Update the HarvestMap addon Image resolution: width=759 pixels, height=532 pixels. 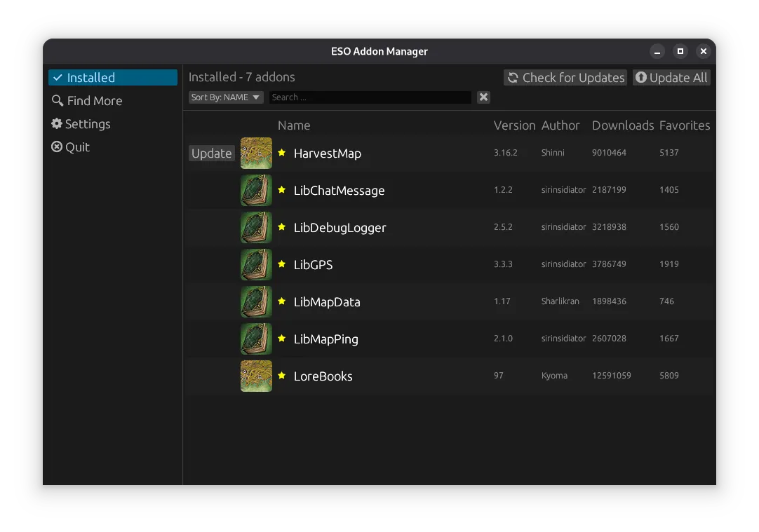[211, 154]
